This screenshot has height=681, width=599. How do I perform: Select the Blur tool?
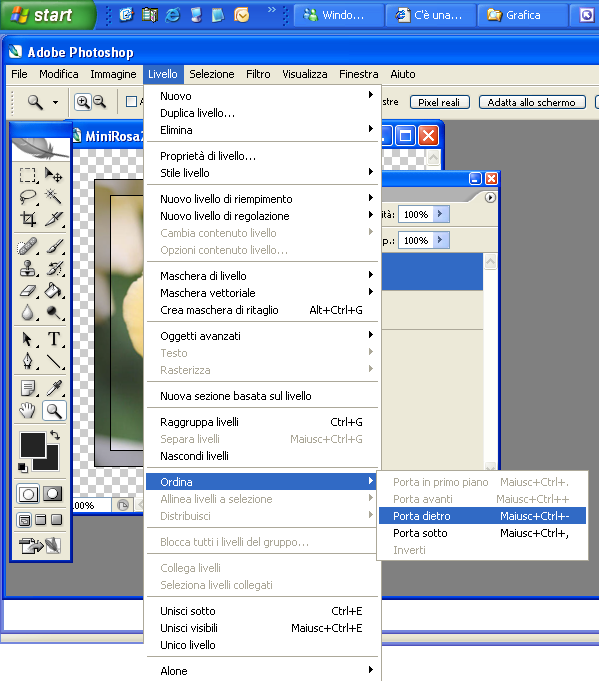pyautogui.click(x=28, y=312)
